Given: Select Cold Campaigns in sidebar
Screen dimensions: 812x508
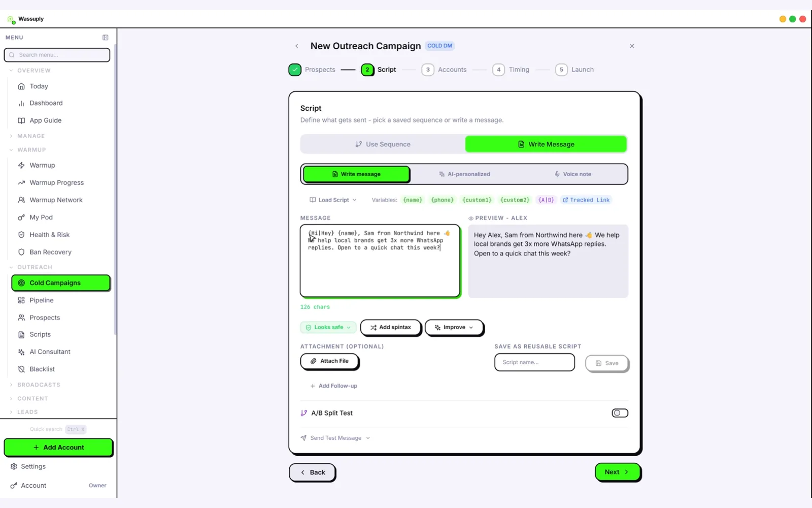Looking at the screenshot, I should 60,283.
